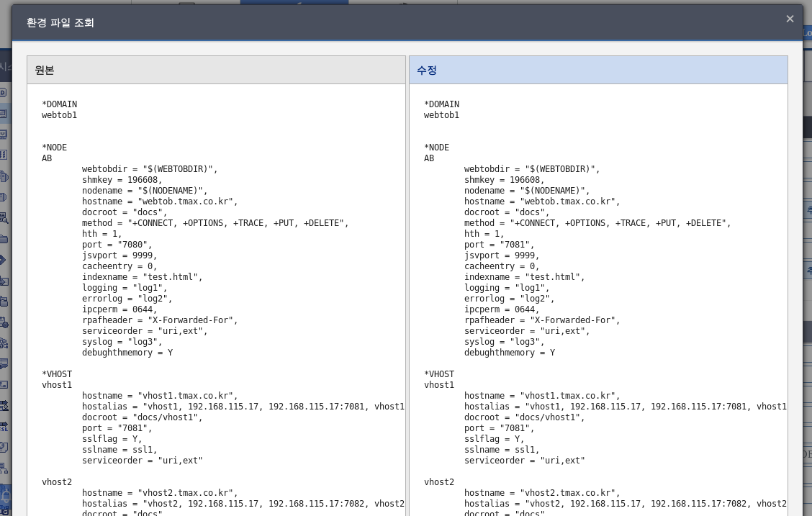Select *VHOST heading in the 원본 pane

click(x=57, y=374)
